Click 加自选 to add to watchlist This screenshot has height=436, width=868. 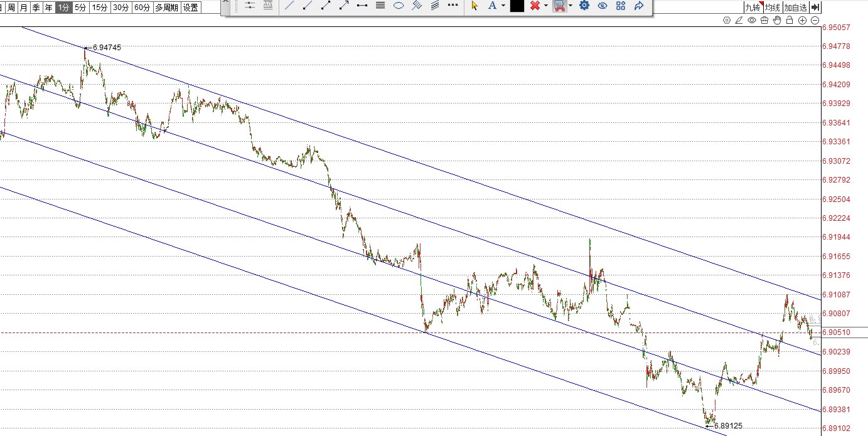click(x=795, y=8)
